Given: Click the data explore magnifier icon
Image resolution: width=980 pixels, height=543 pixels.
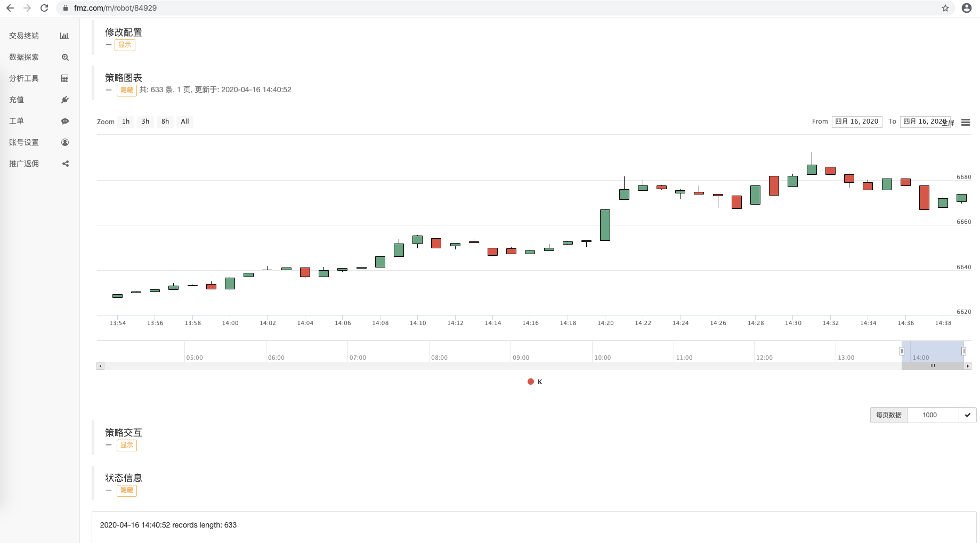Looking at the screenshot, I should 65,57.
